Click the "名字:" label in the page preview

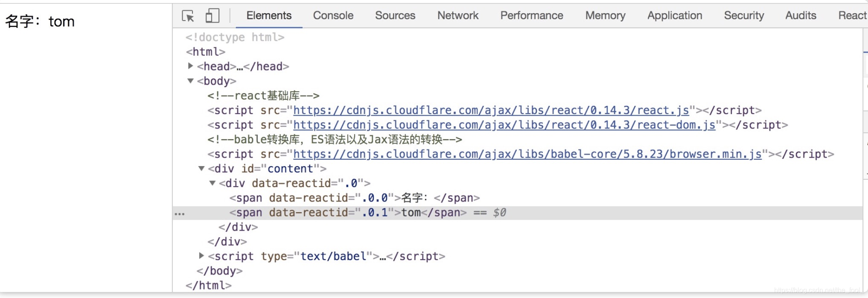23,21
